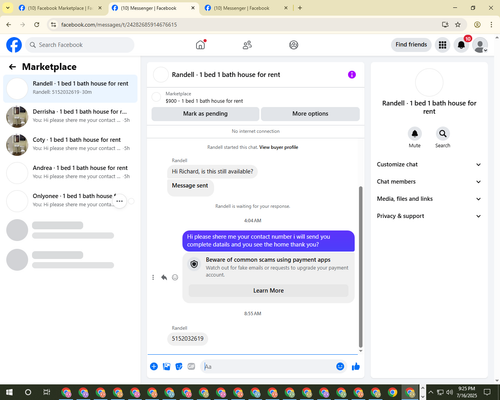Image resolution: width=500 pixels, height=400 pixels.
Task: Mute this conversation with bell icon
Action: pyautogui.click(x=415, y=134)
